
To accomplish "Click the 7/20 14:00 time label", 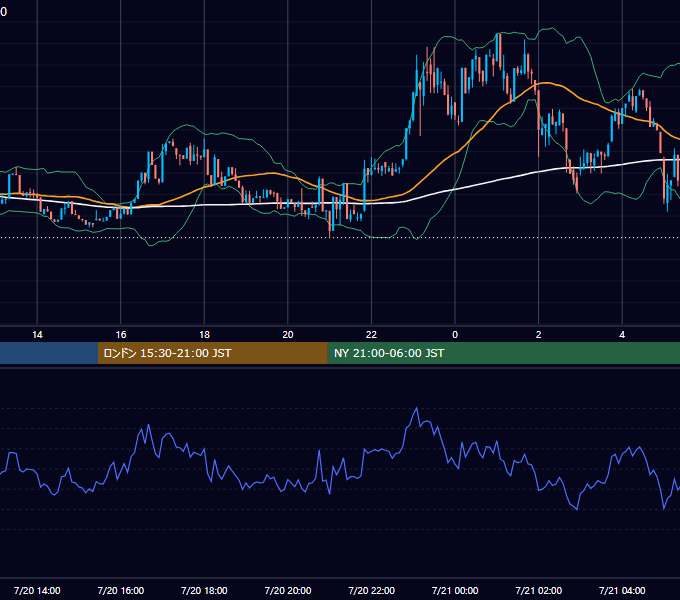I will [x=37, y=590].
